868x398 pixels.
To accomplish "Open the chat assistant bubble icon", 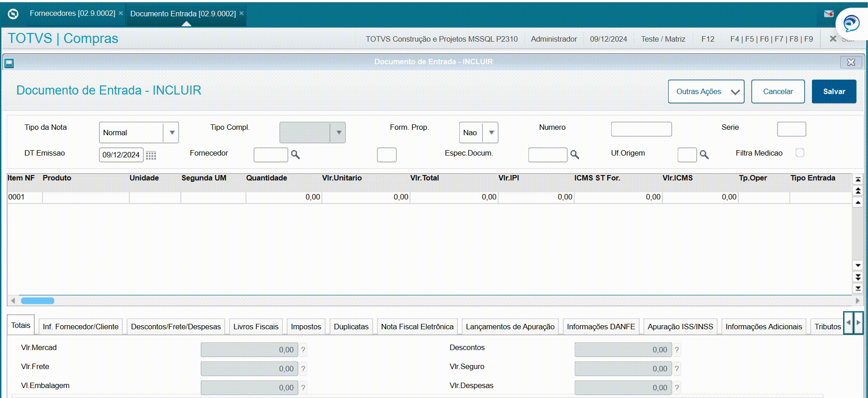I will click(x=851, y=23).
